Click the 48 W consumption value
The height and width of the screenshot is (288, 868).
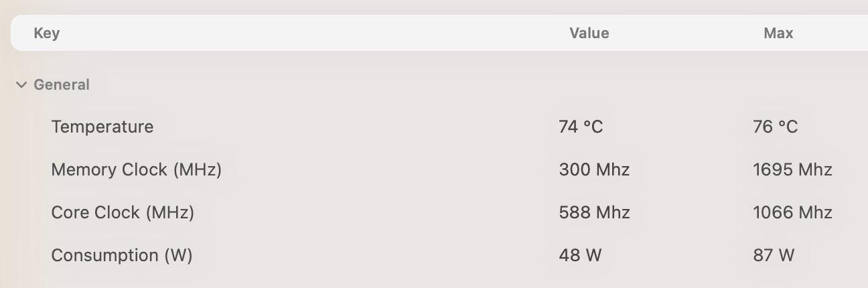tap(581, 256)
